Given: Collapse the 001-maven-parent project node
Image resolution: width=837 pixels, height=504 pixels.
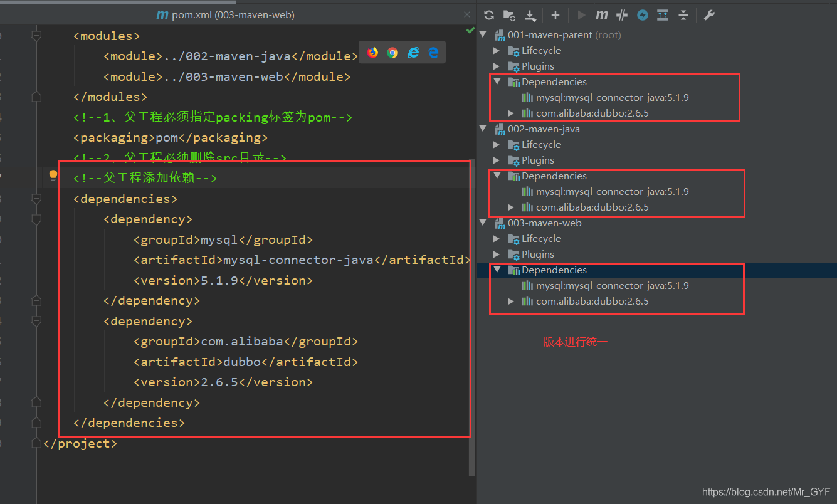Looking at the screenshot, I should click(483, 34).
